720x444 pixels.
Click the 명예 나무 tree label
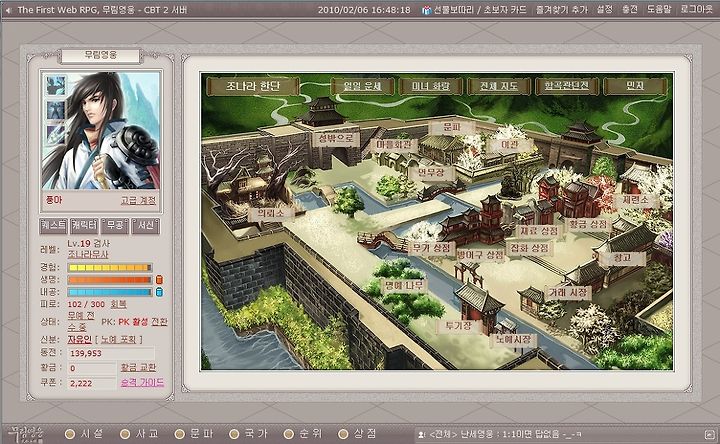[404, 286]
